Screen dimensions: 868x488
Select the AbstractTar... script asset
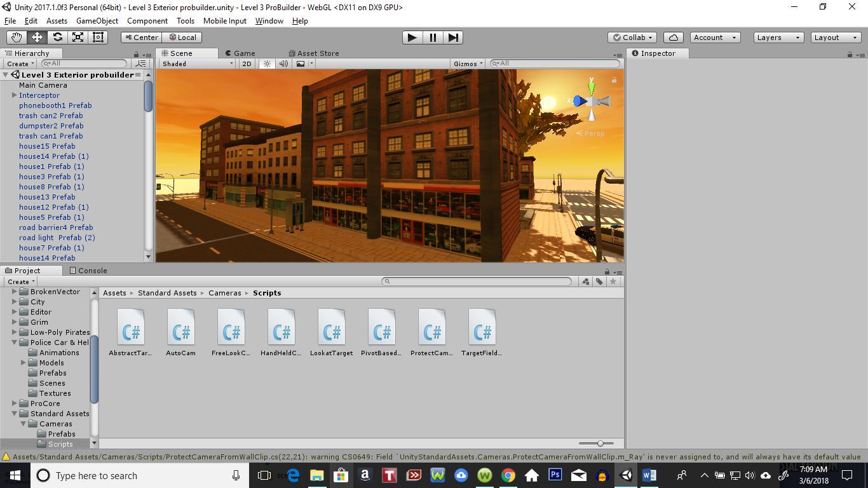tap(130, 332)
